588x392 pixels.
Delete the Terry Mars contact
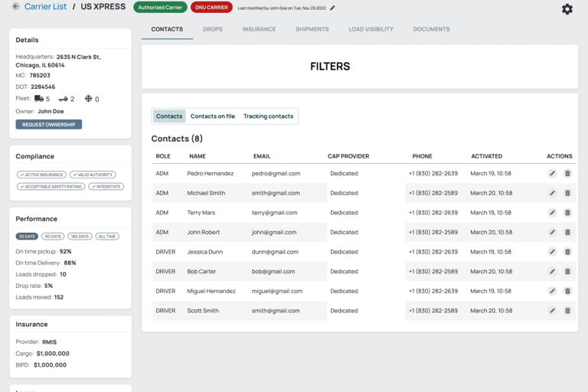567,213
